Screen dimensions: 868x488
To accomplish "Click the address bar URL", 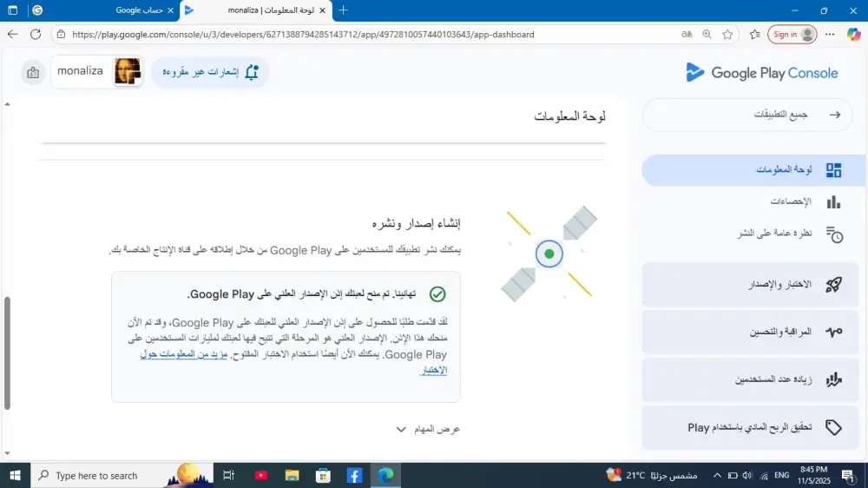I will (x=303, y=35).
